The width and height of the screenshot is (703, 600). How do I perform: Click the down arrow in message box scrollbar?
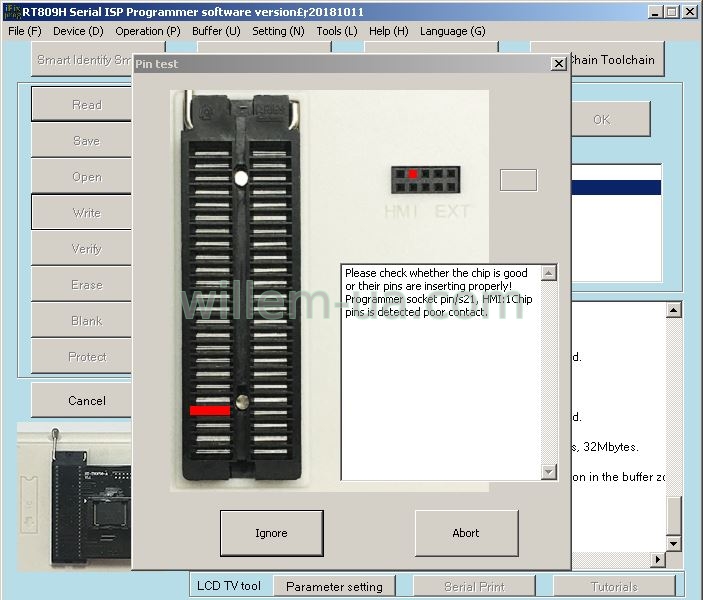click(549, 471)
